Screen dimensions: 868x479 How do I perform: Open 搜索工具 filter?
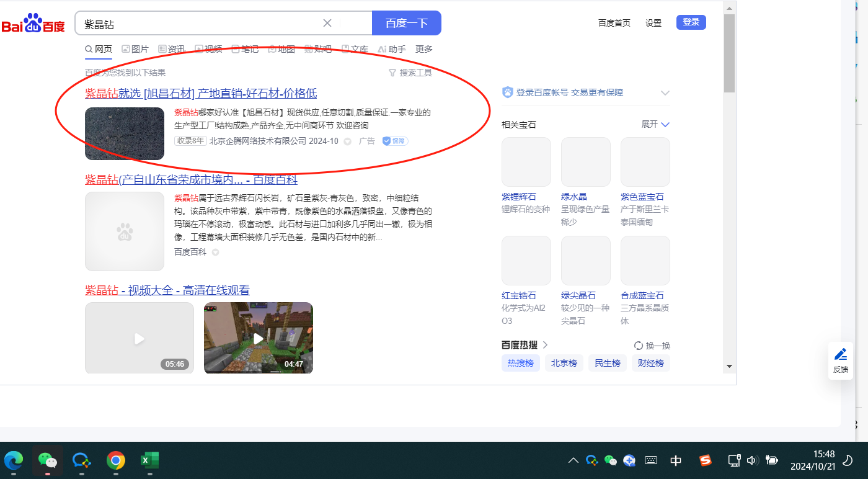point(410,73)
